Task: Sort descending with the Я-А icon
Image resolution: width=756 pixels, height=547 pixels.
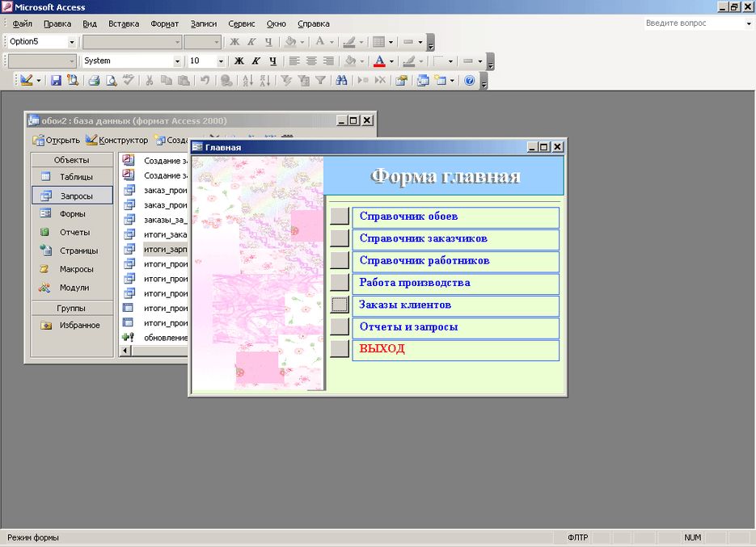Action: point(264,81)
